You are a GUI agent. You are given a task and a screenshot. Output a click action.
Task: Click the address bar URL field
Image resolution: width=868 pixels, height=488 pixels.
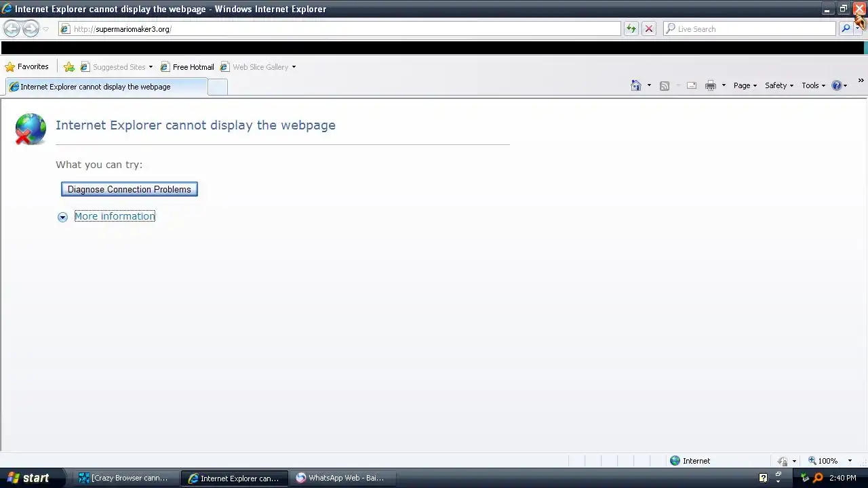339,29
